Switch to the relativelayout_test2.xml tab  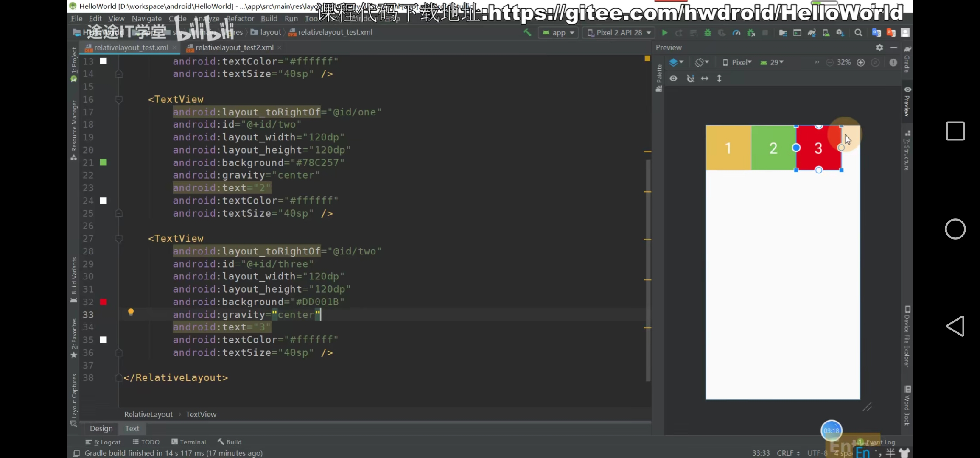[234, 47]
